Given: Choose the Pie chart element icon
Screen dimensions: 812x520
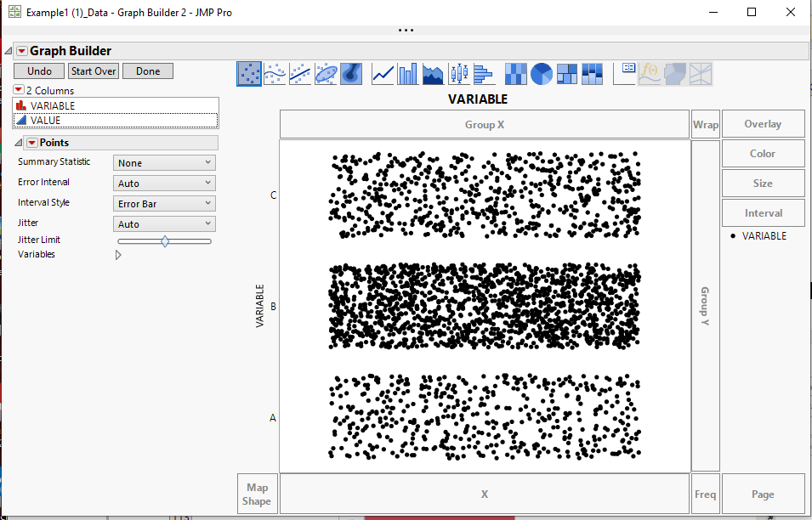Looking at the screenshot, I should (541, 74).
